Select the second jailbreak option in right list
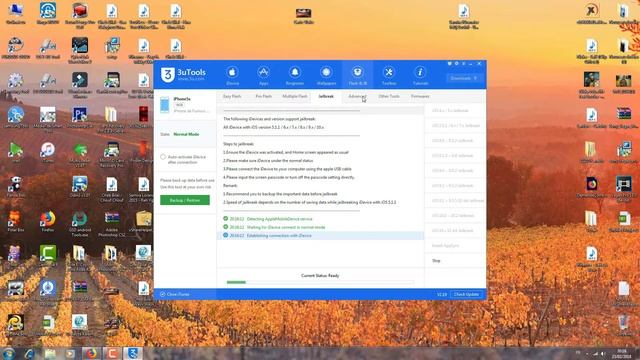The image size is (640, 360). 455,126
